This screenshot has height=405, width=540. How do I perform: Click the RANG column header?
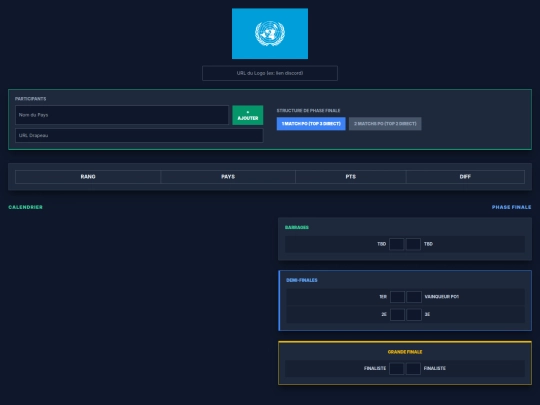point(88,177)
